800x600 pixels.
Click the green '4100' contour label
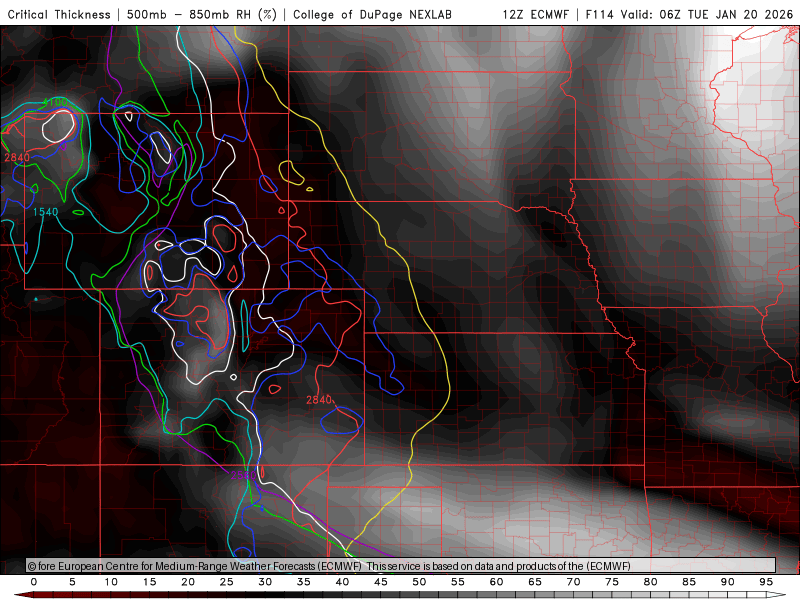[x=55, y=103]
